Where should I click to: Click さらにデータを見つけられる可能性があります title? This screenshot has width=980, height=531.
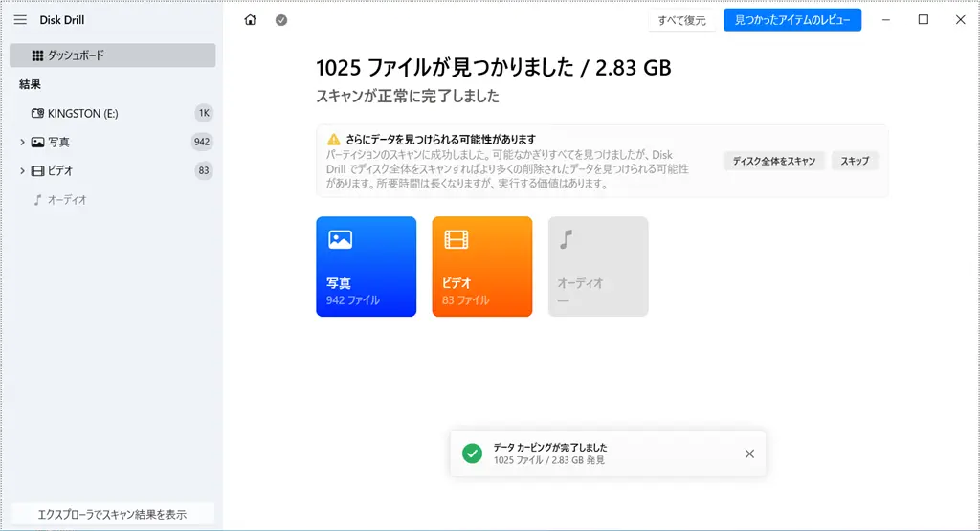pos(440,140)
